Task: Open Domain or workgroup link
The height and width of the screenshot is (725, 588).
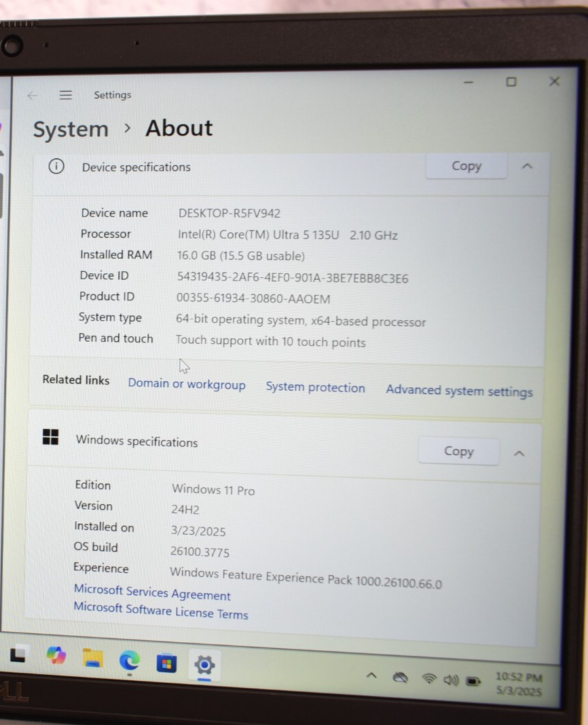Action: point(187,384)
